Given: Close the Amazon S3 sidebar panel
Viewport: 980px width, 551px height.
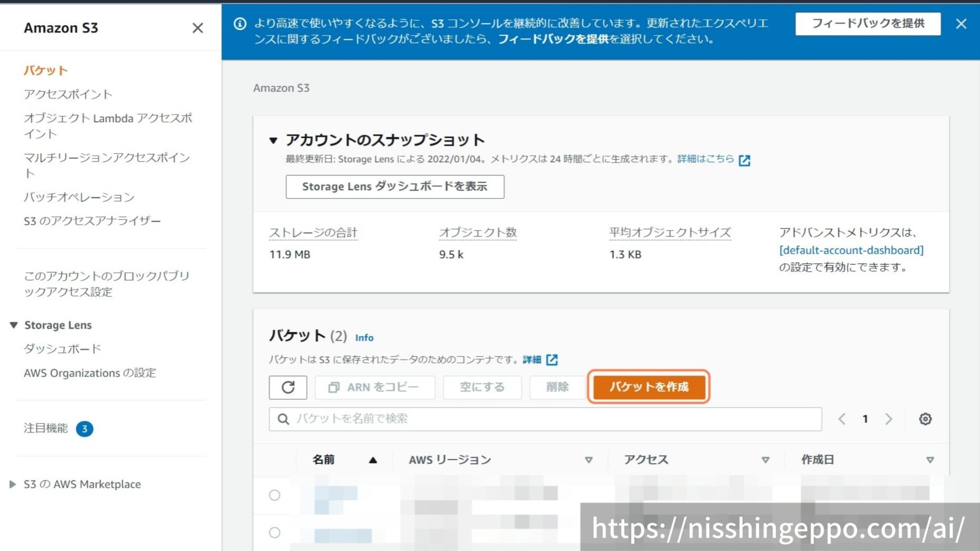Looking at the screenshot, I should 198,28.
